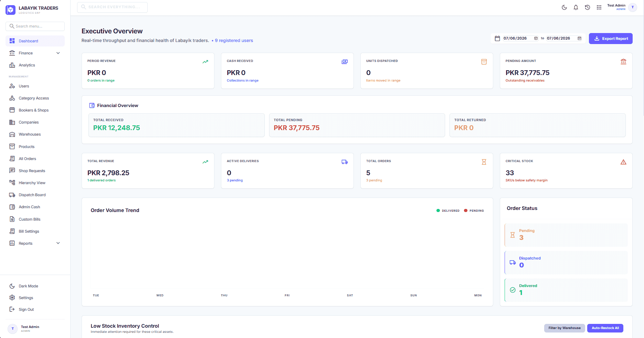
Task: Click the start date 07/06/2026 field
Action: tap(520, 38)
